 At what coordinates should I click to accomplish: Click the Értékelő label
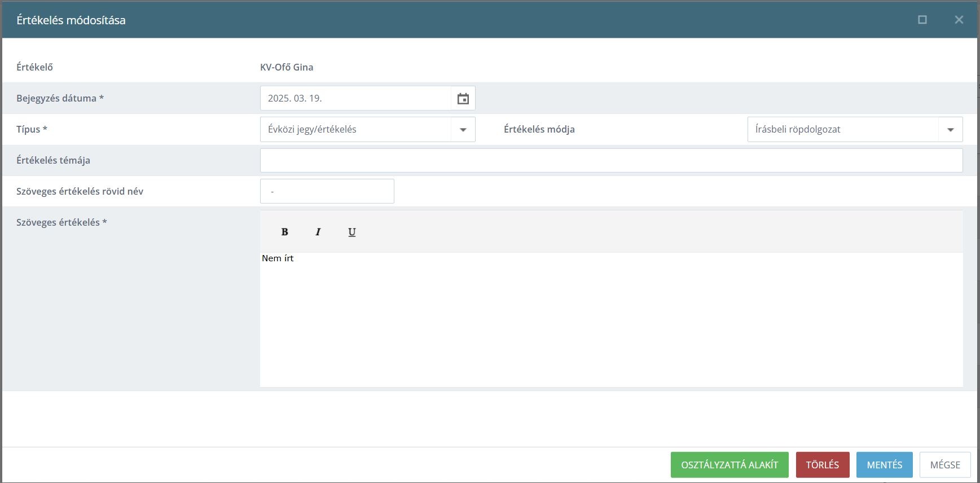pos(34,67)
